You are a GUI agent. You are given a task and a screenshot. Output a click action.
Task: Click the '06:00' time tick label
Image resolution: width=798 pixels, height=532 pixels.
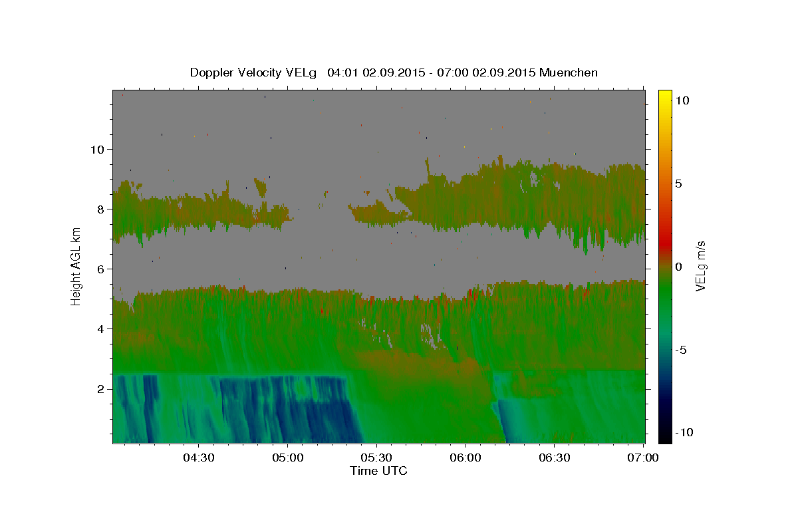pos(465,458)
